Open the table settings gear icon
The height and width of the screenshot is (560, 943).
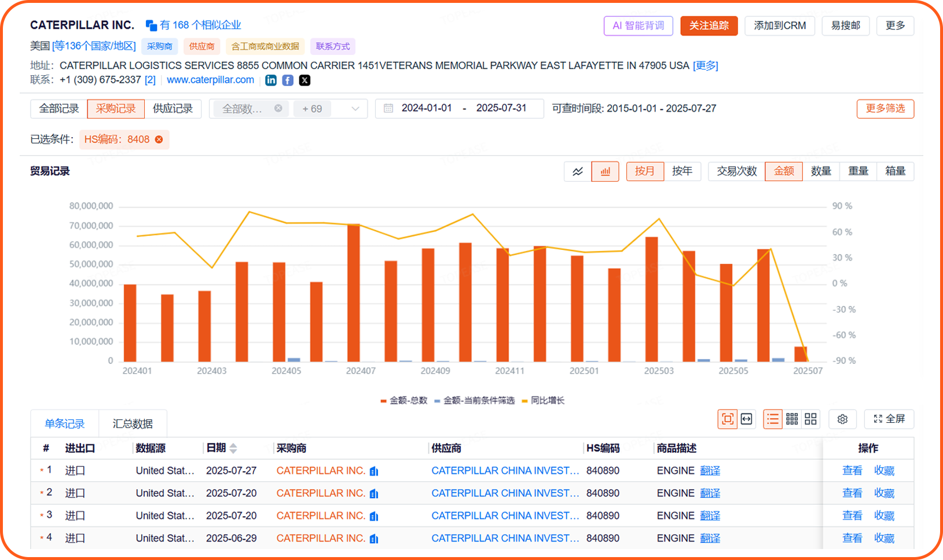[x=842, y=419]
